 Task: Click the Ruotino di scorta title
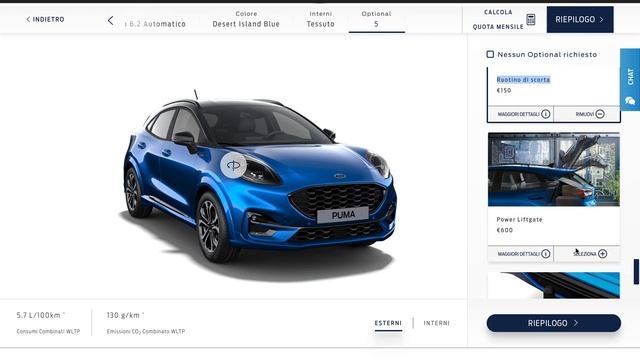point(523,80)
